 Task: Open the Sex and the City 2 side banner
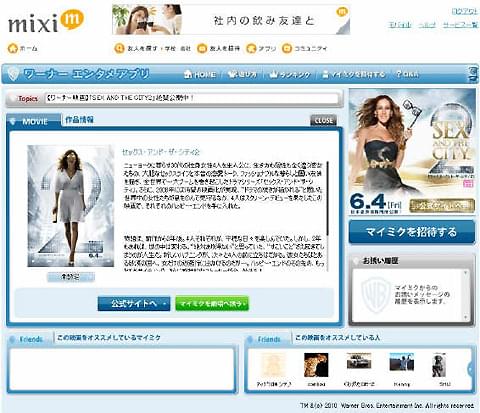pyautogui.click(x=412, y=151)
